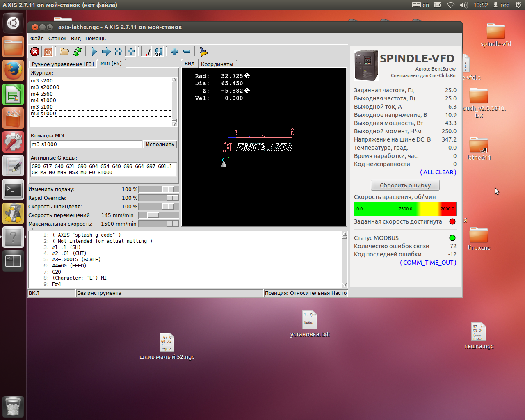
Task: Open the Станок menu
Action: [57, 39]
